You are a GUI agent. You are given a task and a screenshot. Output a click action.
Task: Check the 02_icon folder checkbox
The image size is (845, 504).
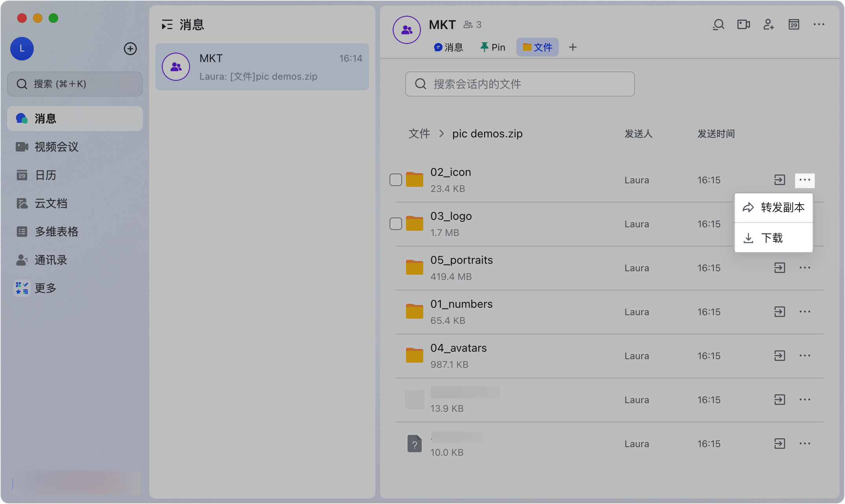395,180
